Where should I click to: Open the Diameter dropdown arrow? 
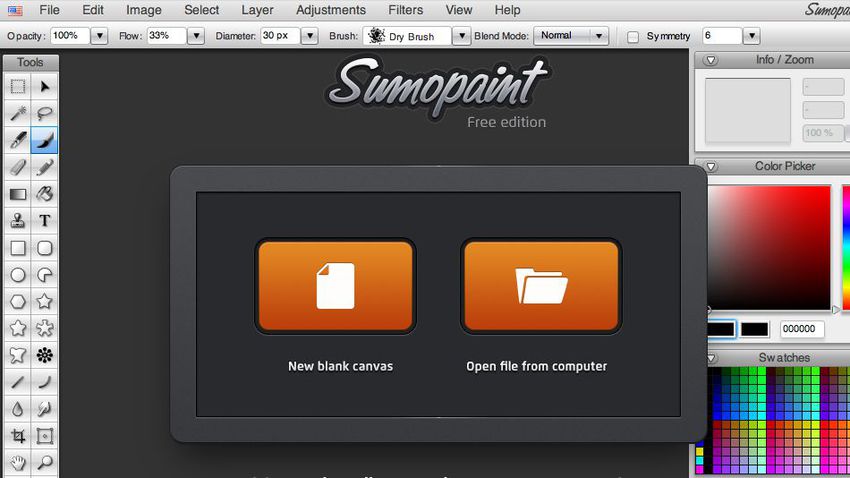click(309, 36)
